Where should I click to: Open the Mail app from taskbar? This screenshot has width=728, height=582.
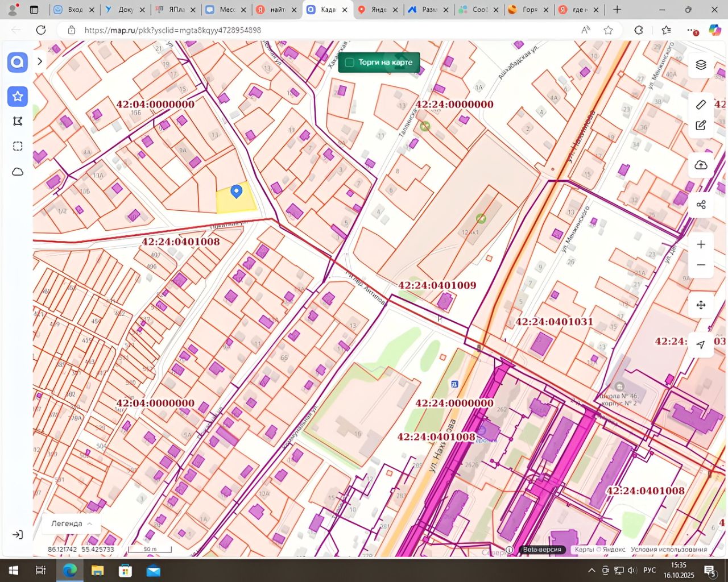pyautogui.click(x=153, y=570)
